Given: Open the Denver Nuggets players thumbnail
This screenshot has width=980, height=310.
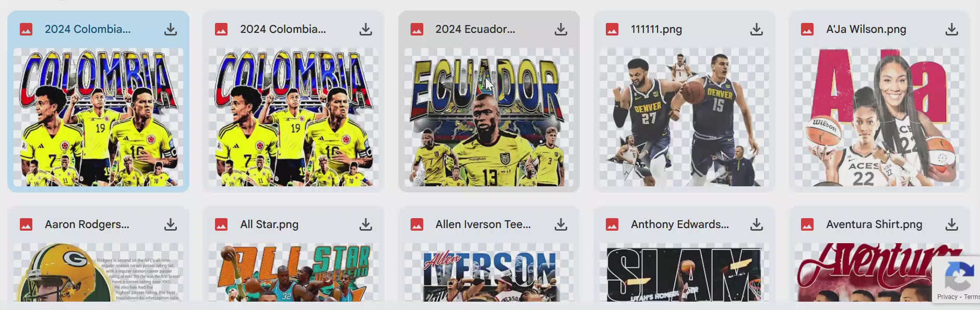Looking at the screenshot, I should (x=684, y=117).
